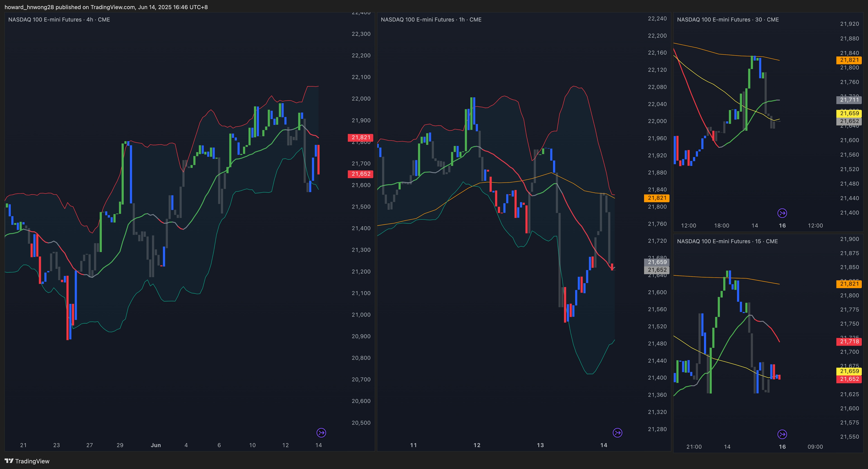Click red 21,652 label on 15-minute chart
Screen dimensions: 868x469
pos(849,379)
